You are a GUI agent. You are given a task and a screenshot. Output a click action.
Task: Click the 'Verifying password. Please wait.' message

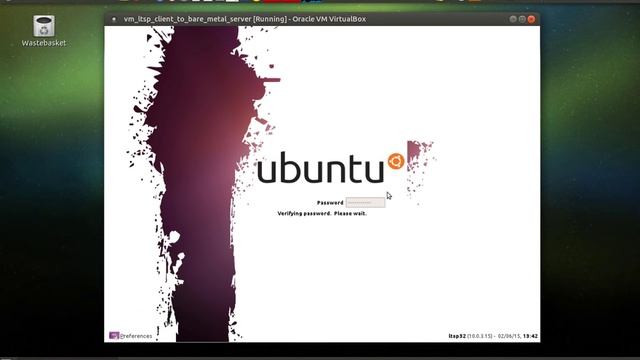[322, 213]
